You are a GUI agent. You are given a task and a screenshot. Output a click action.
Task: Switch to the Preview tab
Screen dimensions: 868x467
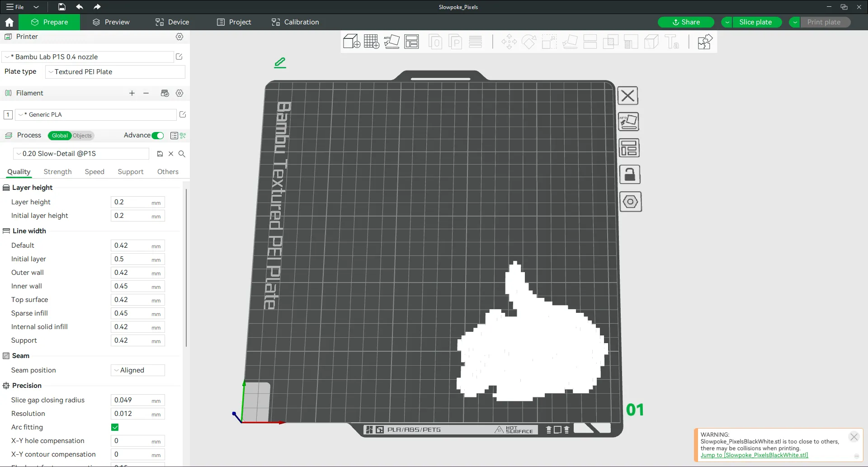tap(111, 22)
